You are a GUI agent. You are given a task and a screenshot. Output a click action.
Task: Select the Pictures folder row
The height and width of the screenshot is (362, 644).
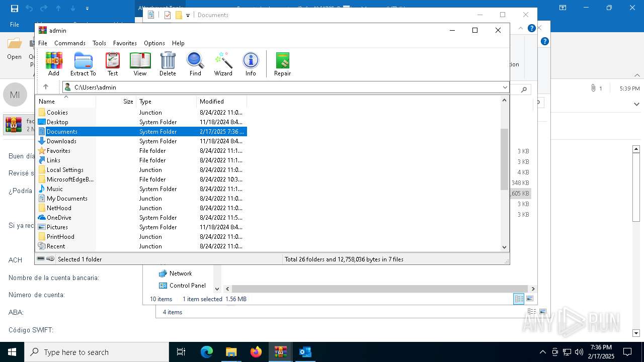click(x=141, y=227)
